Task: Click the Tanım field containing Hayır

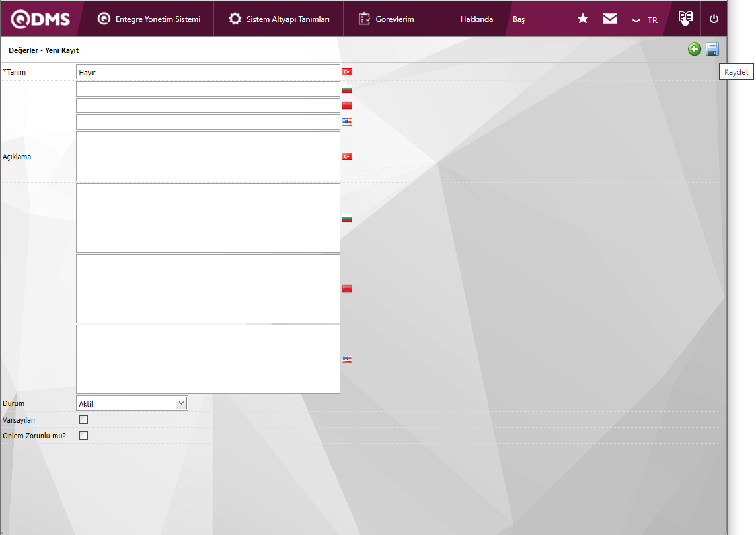Action: pyautogui.click(x=208, y=72)
